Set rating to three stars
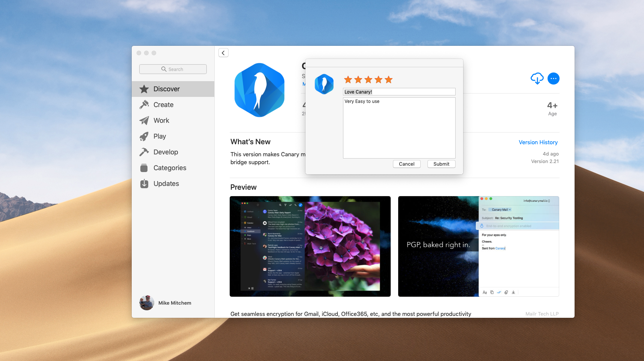The height and width of the screenshot is (361, 644). (369, 80)
